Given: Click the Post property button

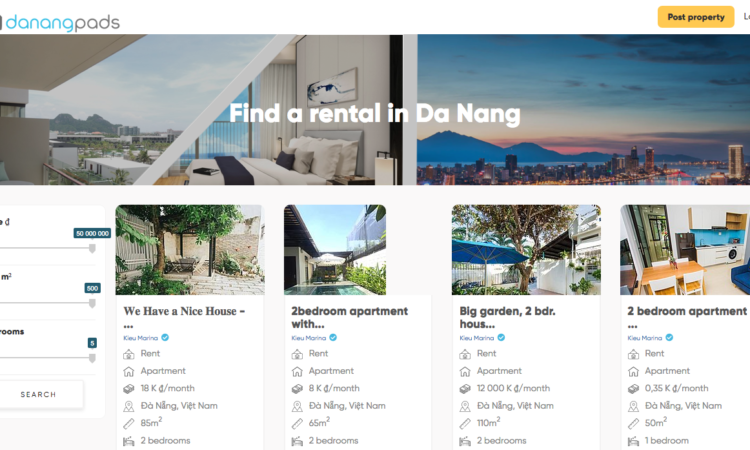Looking at the screenshot, I should [695, 17].
